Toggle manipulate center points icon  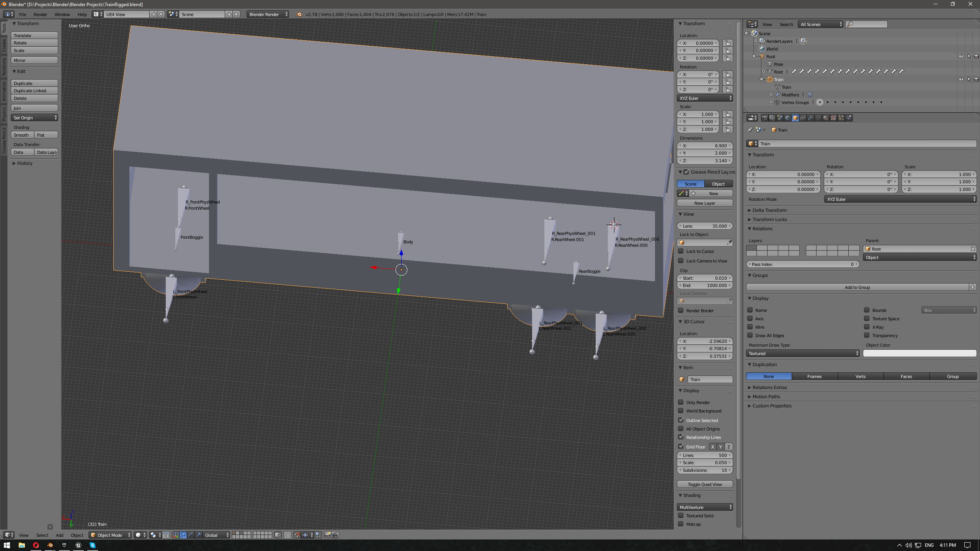[x=166, y=535]
